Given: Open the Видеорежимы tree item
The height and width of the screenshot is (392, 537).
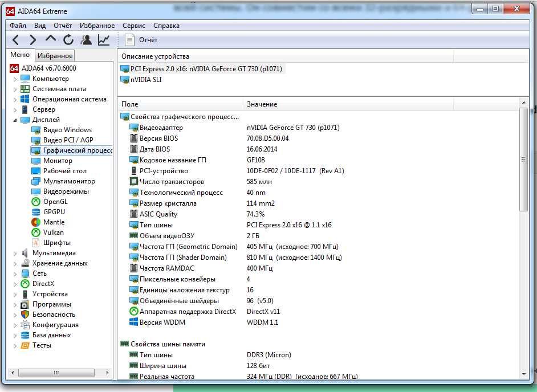Looking at the screenshot, I should tap(66, 191).
